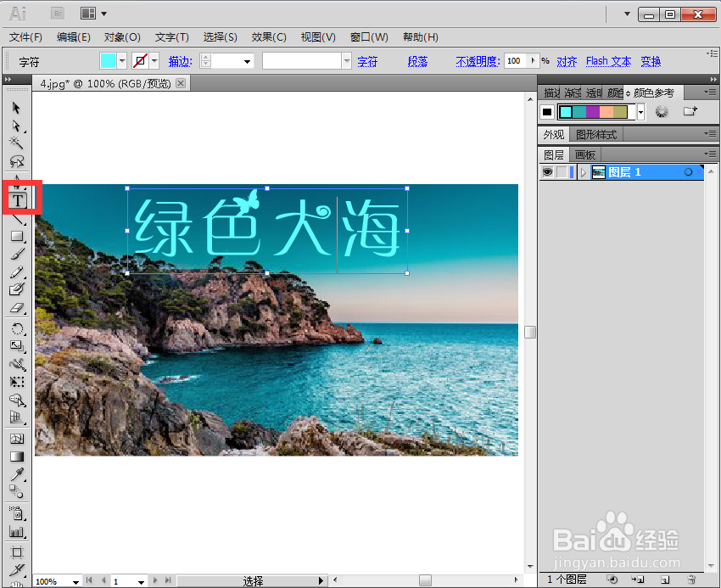Expand 图层 1 disclosure triangle
The image size is (721, 588).
[583, 172]
